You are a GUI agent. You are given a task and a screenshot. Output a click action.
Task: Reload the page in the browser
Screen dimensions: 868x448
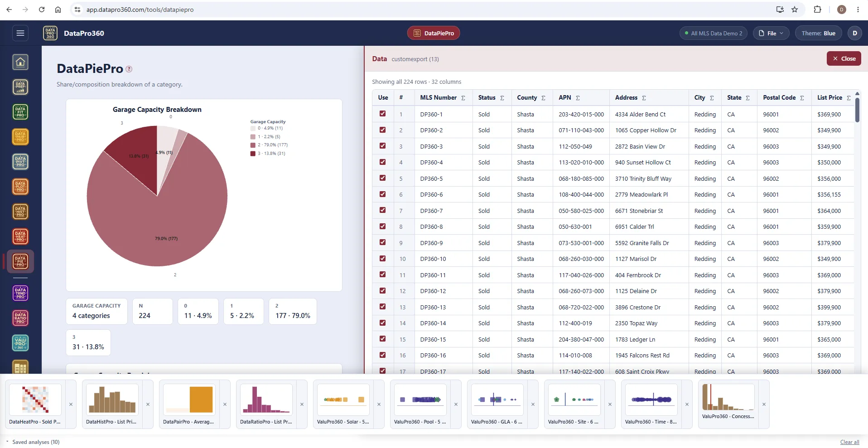tap(42, 10)
